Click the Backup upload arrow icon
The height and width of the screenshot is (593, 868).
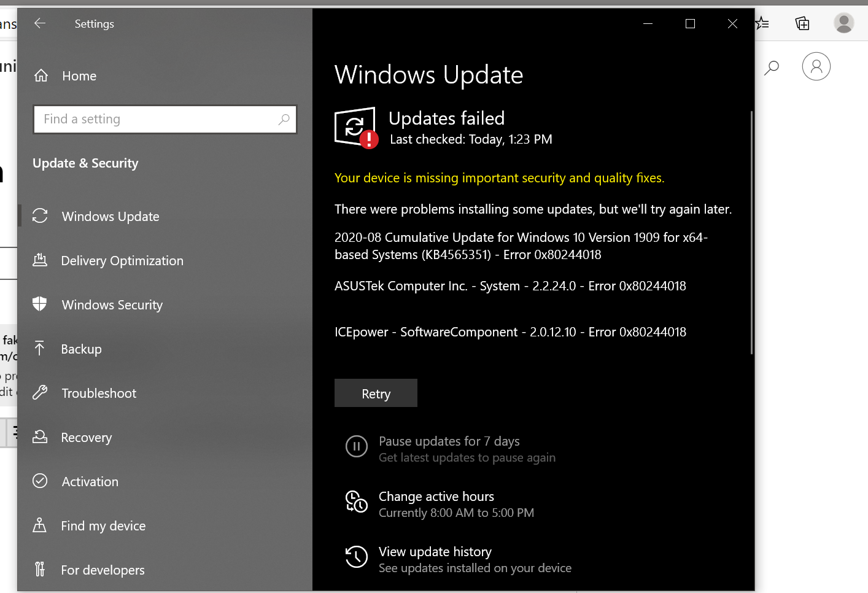(40, 348)
